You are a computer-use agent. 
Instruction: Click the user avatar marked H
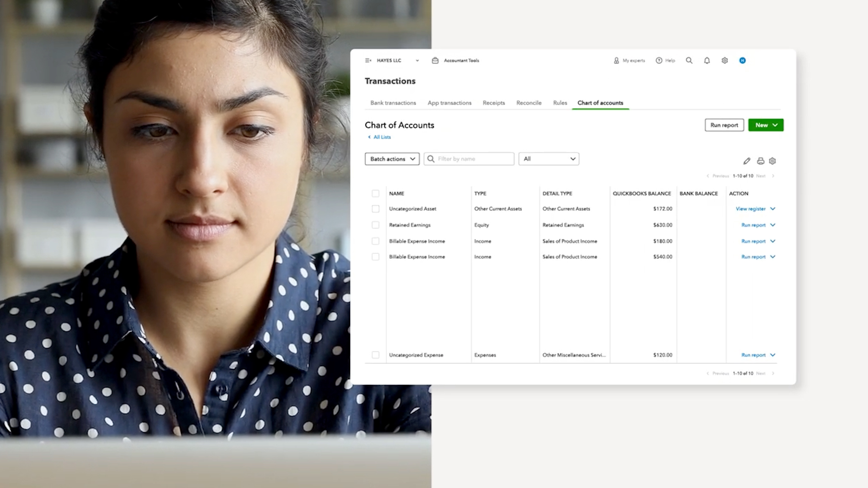(x=743, y=60)
